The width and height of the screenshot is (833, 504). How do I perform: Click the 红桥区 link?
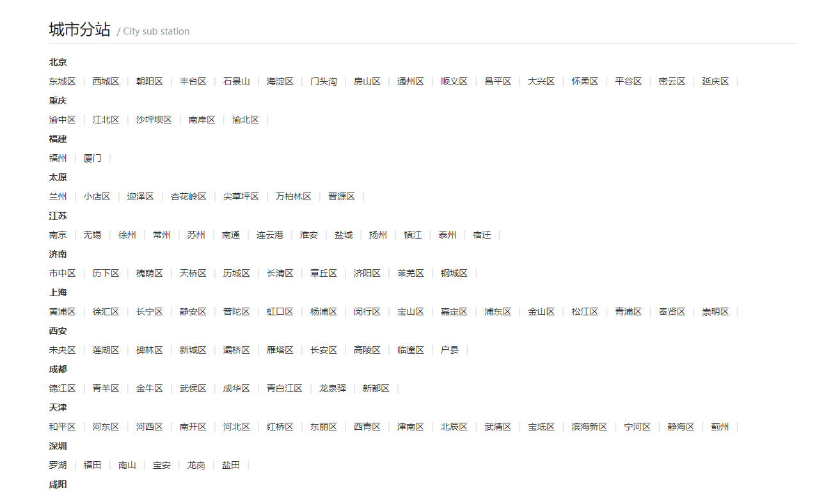(x=280, y=427)
